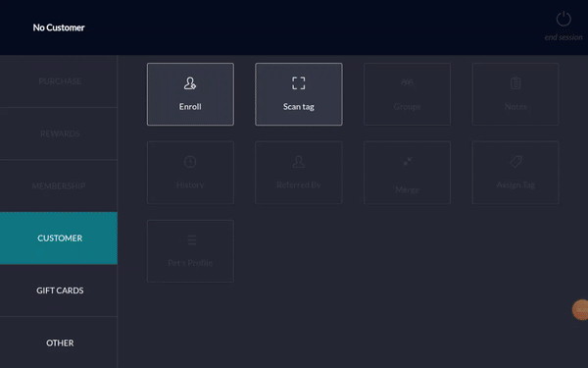Click the orange floating circle button

click(x=580, y=310)
